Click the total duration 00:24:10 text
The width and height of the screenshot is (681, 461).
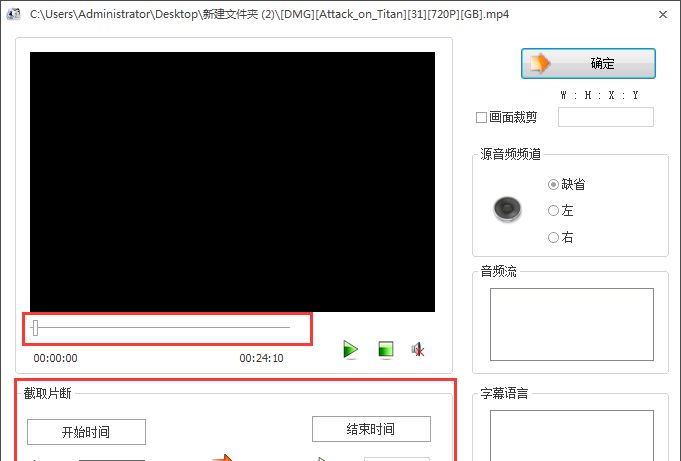(x=261, y=358)
